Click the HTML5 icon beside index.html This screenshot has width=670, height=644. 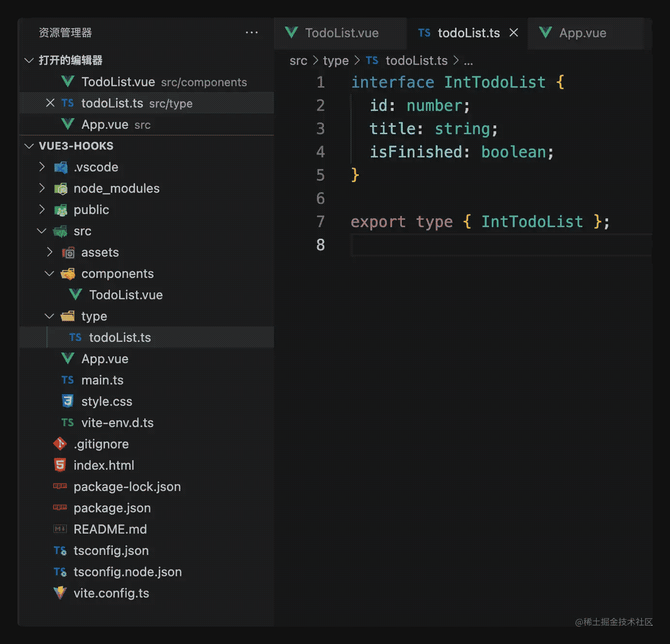[x=60, y=465]
